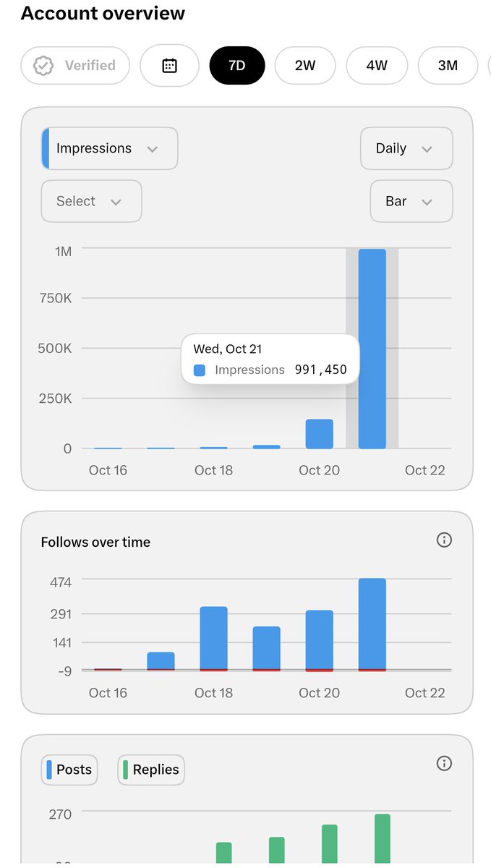The width and height of the screenshot is (491, 868).
Task: Open the Impressions metric dropdown
Action: coord(110,148)
